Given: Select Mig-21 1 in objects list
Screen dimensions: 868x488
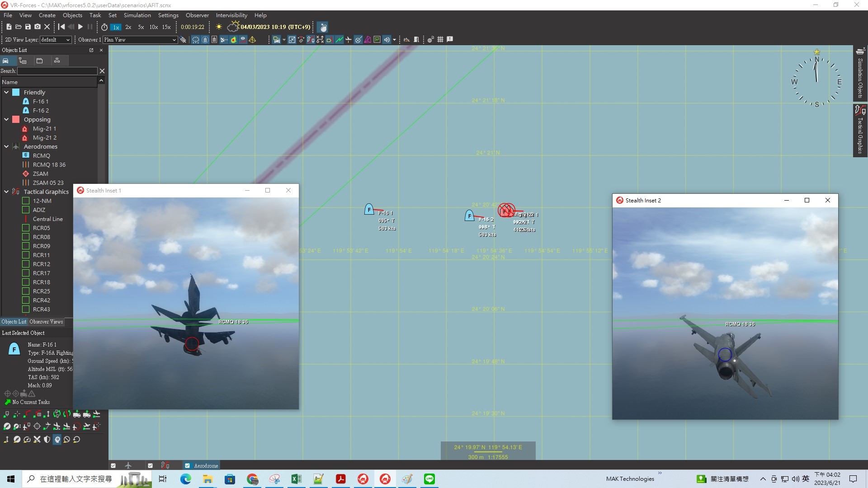Looking at the screenshot, I should tap(44, 129).
